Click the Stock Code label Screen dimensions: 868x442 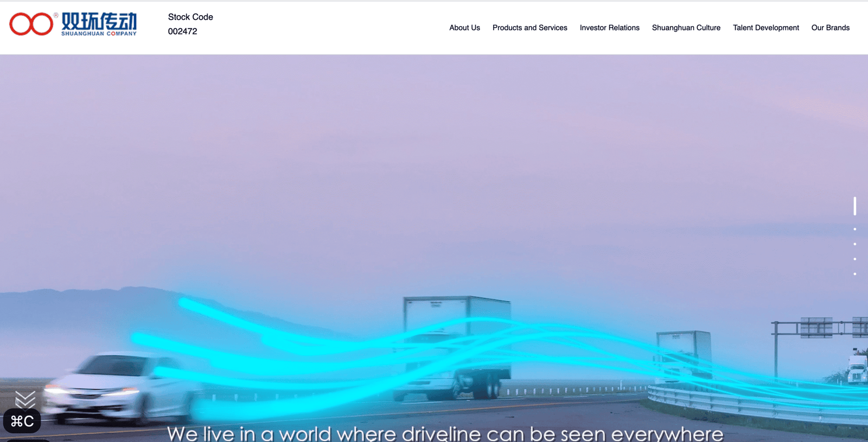click(x=190, y=17)
